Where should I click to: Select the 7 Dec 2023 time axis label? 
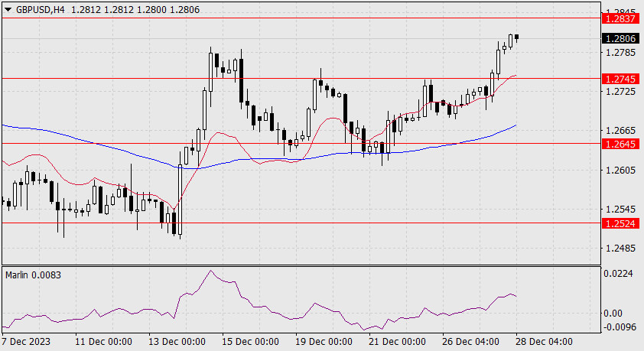[x=26, y=342]
